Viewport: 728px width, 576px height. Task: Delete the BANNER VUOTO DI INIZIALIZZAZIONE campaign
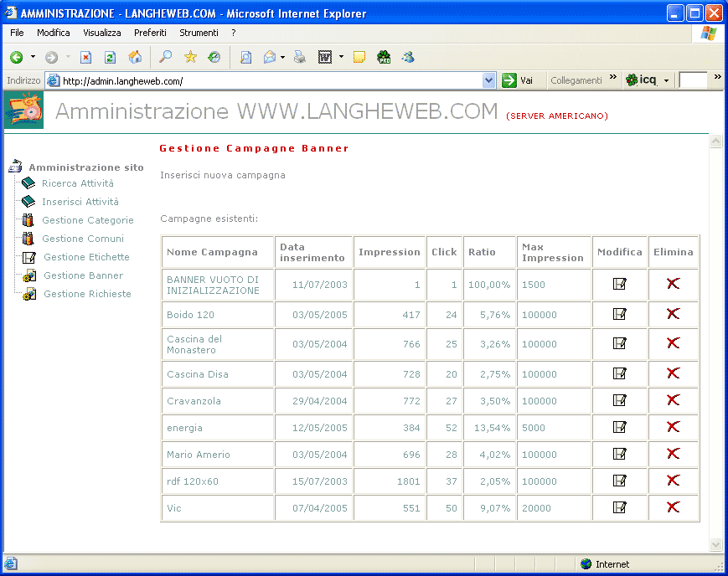coord(674,284)
